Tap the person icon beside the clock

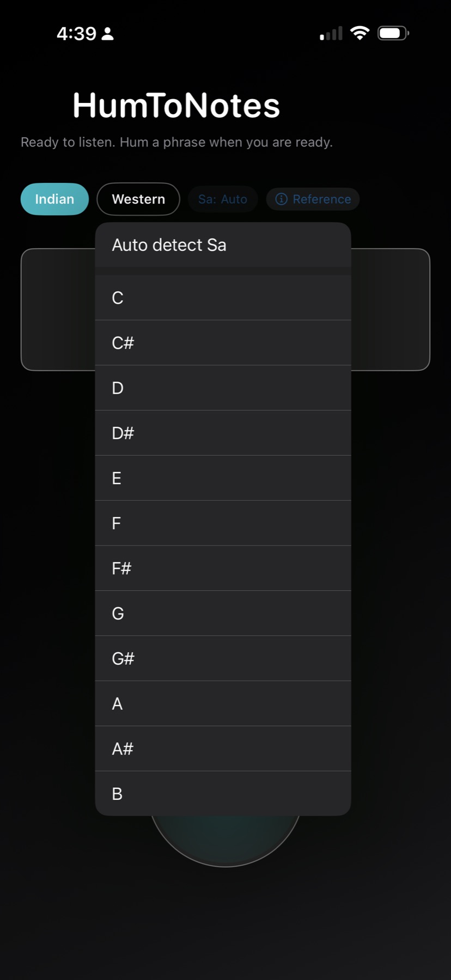point(108,34)
